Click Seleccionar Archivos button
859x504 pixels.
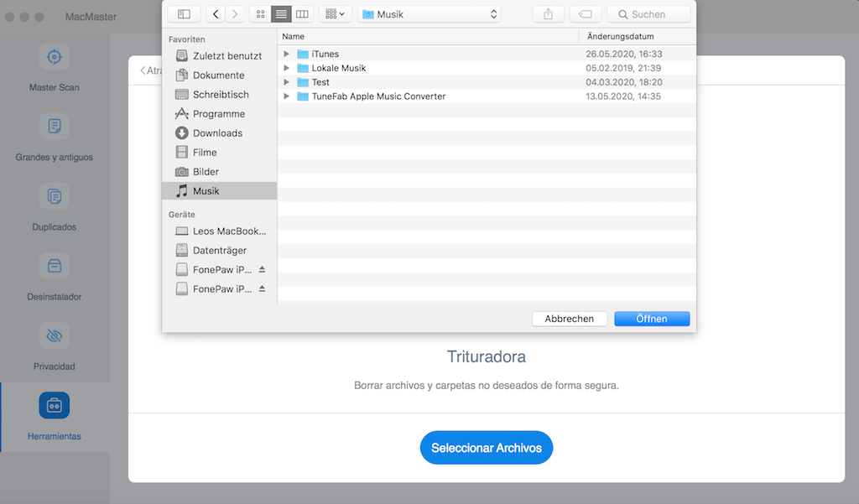(x=487, y=448)
